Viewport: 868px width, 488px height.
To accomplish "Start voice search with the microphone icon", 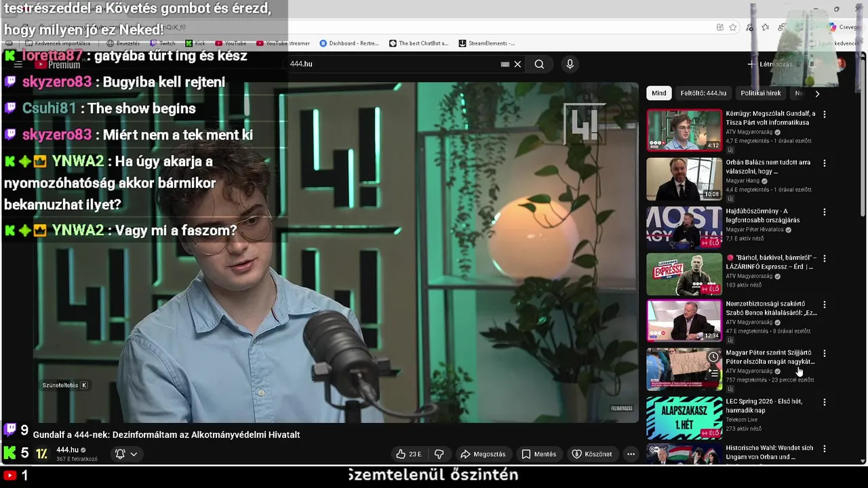I will (570, 64).
